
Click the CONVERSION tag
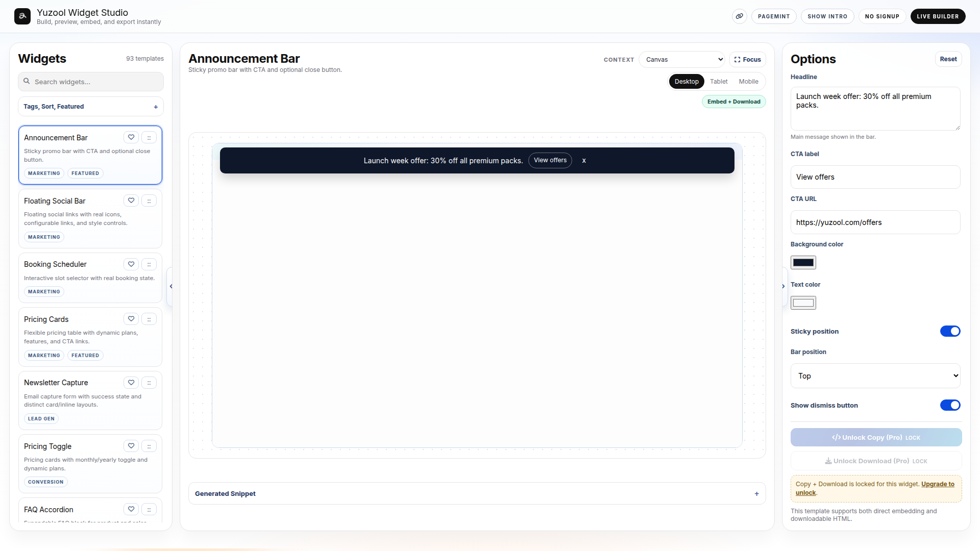pos(46,482)
